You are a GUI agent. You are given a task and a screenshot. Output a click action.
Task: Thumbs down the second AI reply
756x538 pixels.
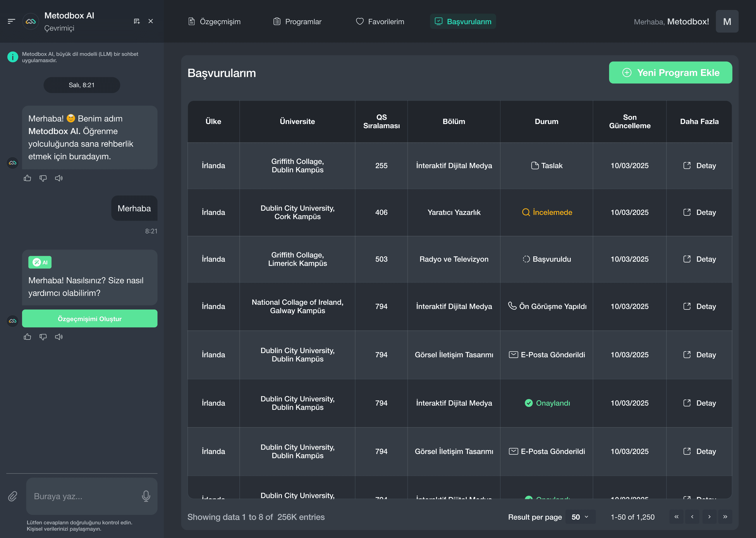[43, 337]
